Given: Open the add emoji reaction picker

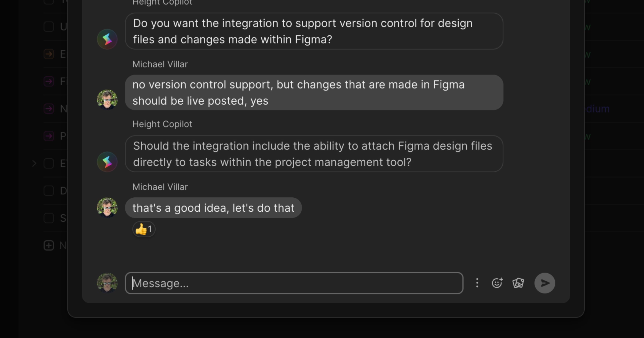Looking at the screenshot, I should click(x=497, y=283).
